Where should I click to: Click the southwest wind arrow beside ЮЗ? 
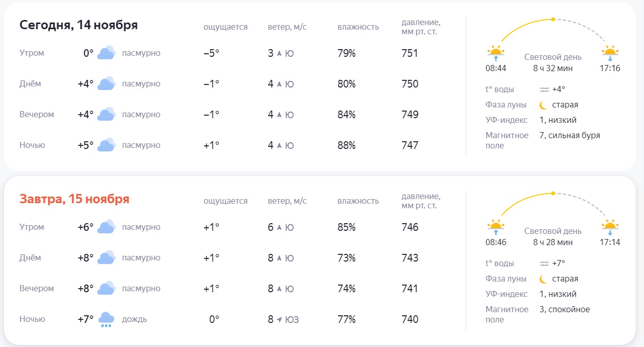point(279,320)
